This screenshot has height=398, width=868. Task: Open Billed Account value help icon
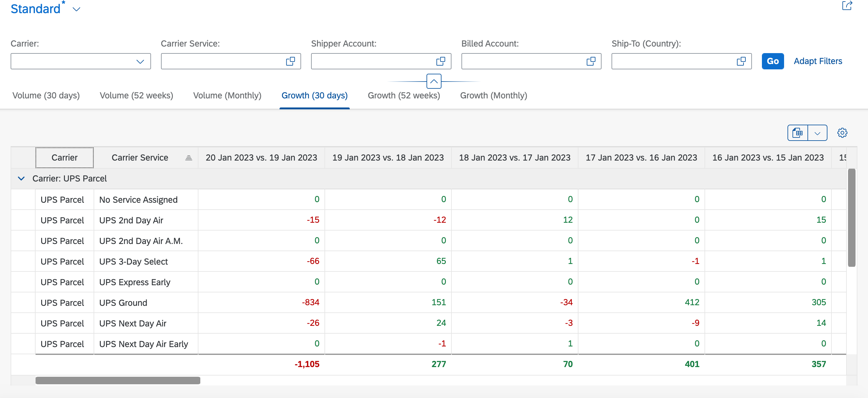point(591,61)
